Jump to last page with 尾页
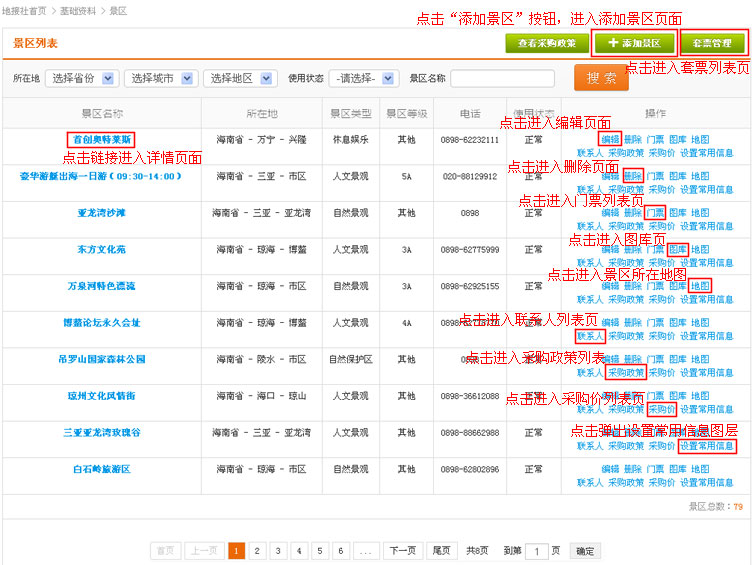Screen dimensions: 755x565 point(441,551)
